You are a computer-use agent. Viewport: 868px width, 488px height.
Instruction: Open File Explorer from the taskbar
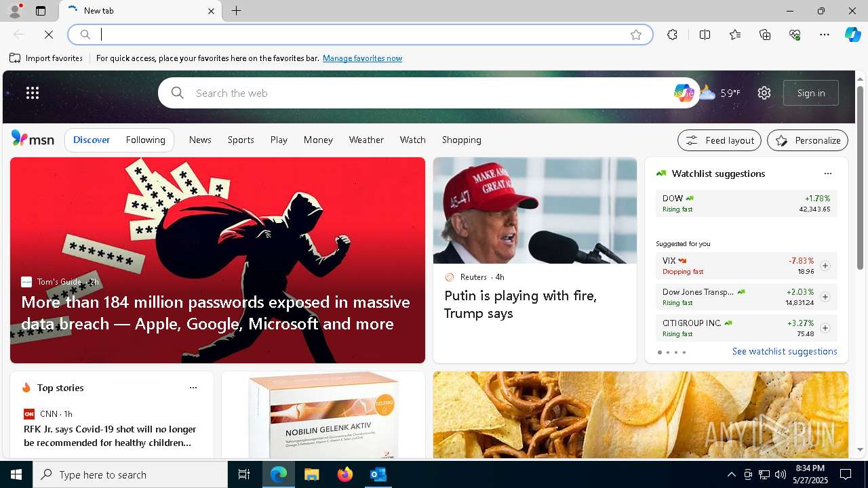click(311, 474)
